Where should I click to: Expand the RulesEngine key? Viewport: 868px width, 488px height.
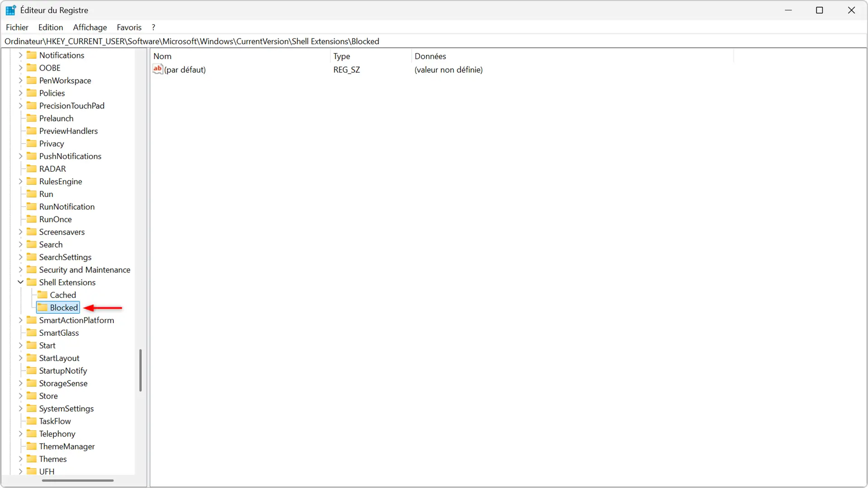point(20,182)
